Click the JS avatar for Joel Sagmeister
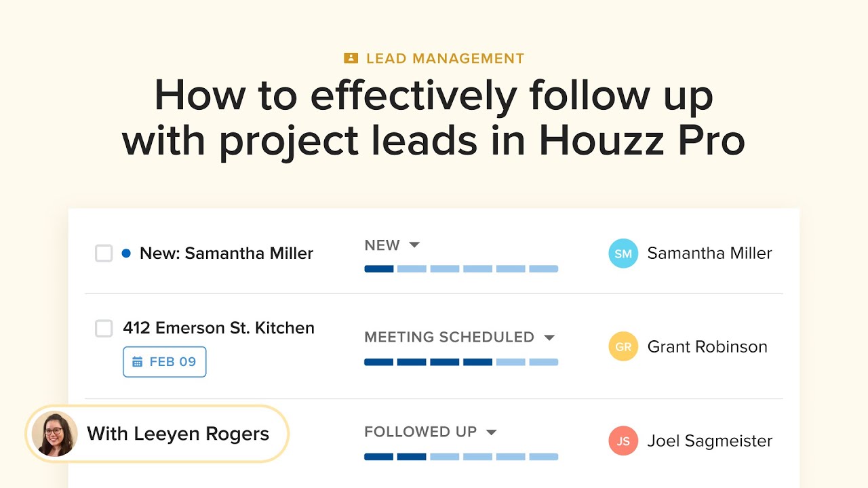The width and height of the screenshot is (868, 488). point(623,441)
